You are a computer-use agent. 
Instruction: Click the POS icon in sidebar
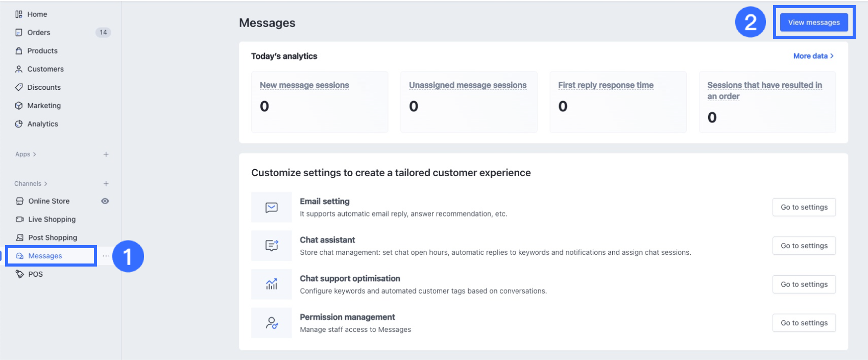coord(20,274)
